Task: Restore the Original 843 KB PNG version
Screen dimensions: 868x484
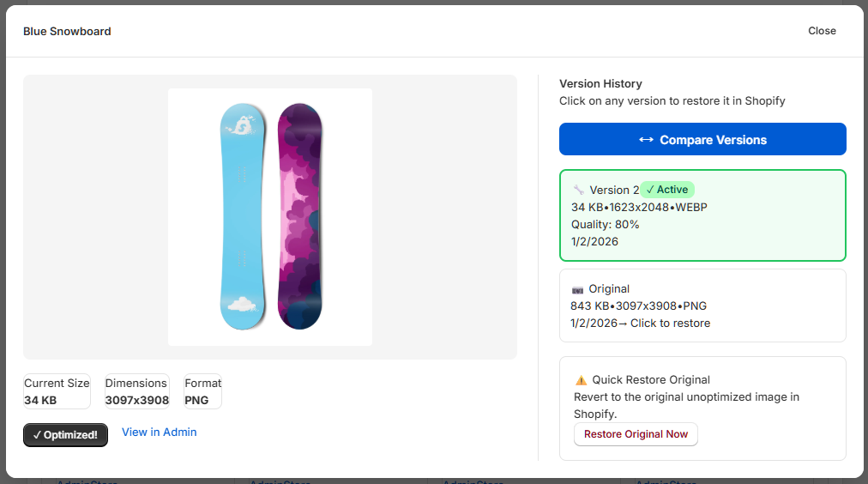Action: 702,306
